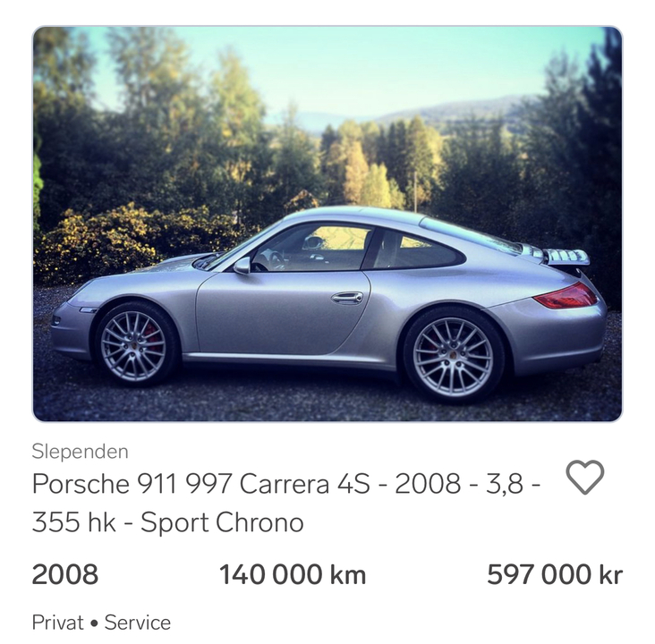Open the silver Porsche listing photo

pos(327,224)
